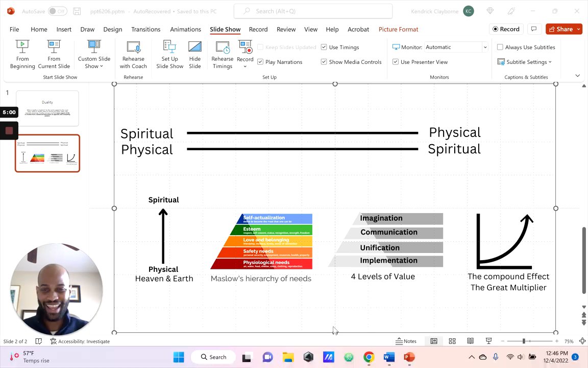588x368 pixels.
Task: Click Accessibility: Investigate status
Action: pyautogui.click(x=80, y=341)
